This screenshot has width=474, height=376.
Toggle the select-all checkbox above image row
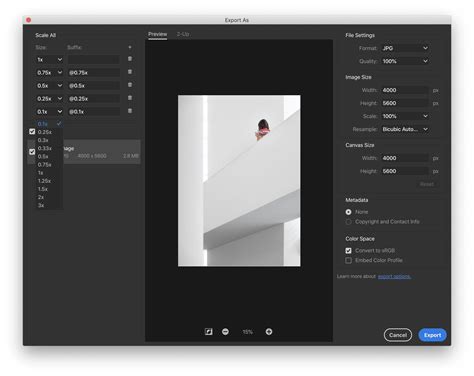point(32,131)
